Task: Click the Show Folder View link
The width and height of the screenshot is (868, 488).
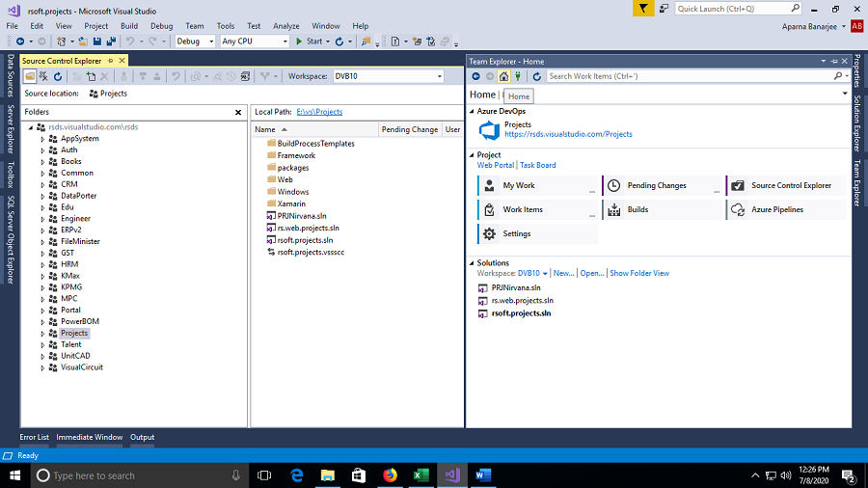Action: pos(639,273)
